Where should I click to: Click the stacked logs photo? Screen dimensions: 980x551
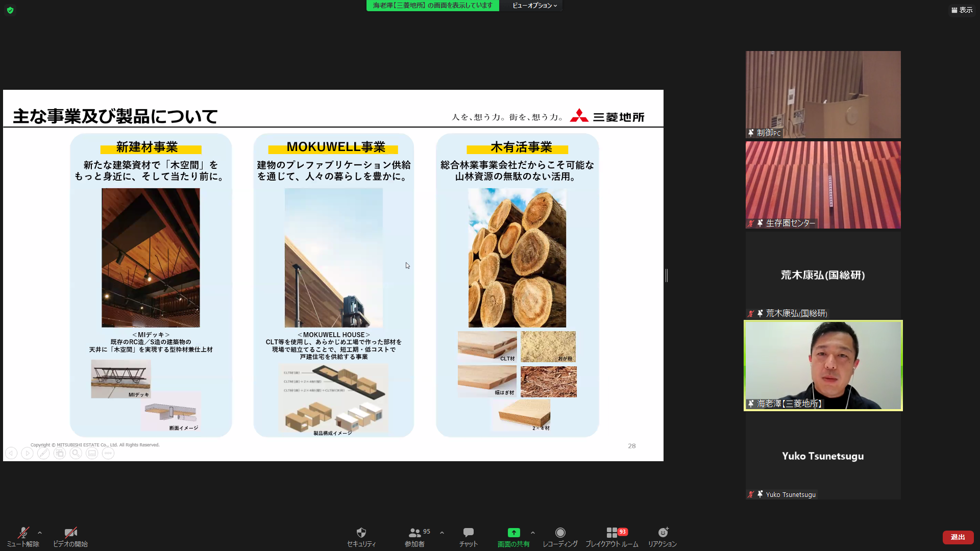click(517, 258)
